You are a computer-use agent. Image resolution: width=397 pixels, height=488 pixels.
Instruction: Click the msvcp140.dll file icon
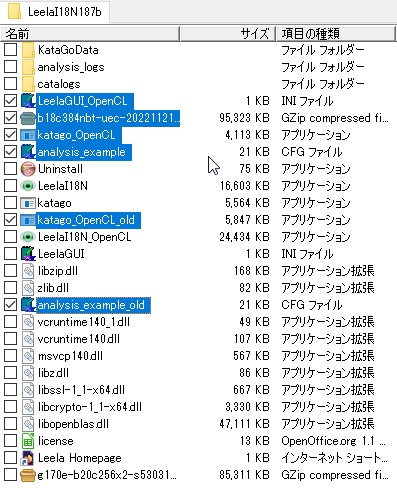28,356
